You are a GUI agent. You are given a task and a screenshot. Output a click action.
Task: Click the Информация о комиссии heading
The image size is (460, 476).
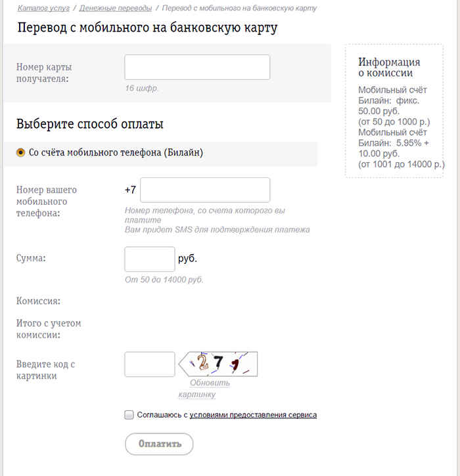pyautogui.click(x=389, y=67)
